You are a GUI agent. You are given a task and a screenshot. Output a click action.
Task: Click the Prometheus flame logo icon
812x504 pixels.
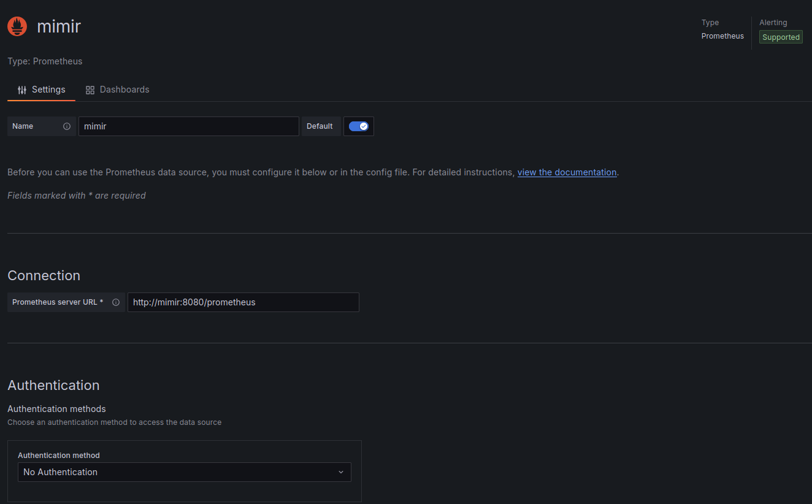click(x=17, y=26)
